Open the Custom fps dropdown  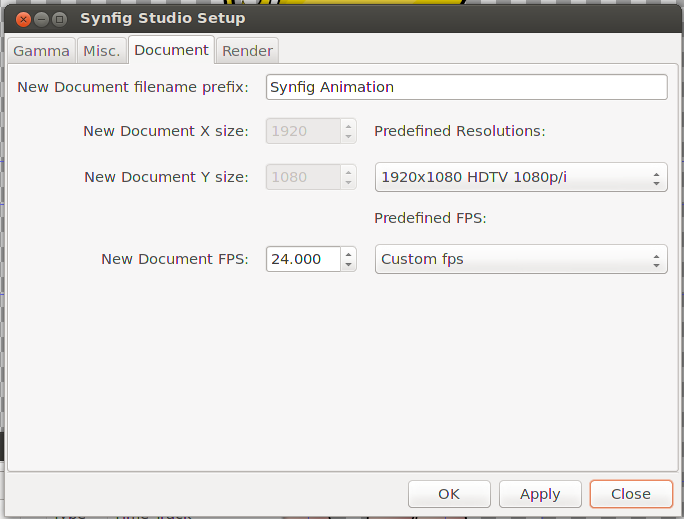click(x=521, y=259)
